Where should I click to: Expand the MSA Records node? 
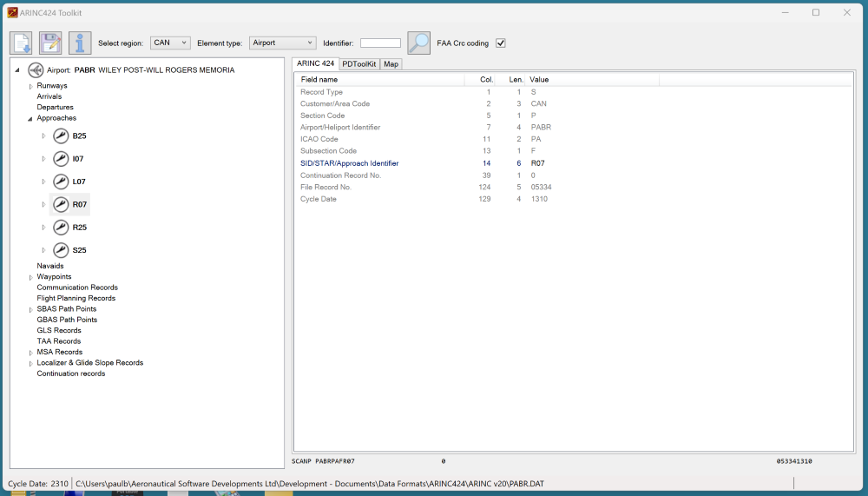[31, 353]
